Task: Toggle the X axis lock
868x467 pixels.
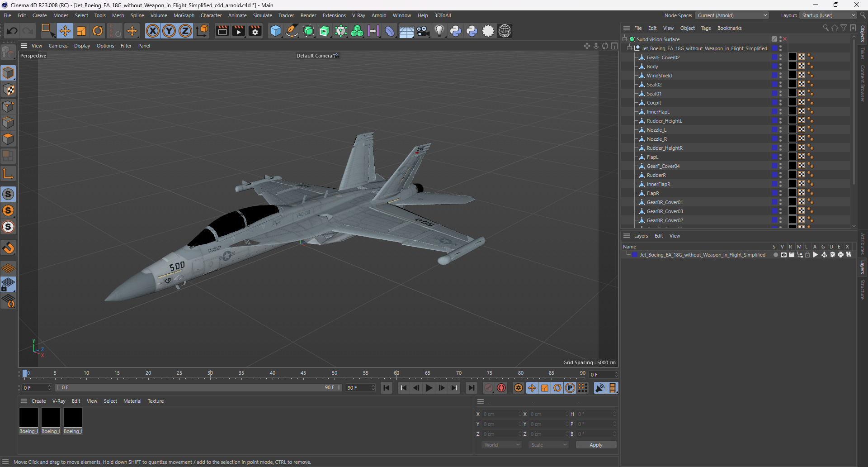Action: pyautogui.click(x=153, y=31)
